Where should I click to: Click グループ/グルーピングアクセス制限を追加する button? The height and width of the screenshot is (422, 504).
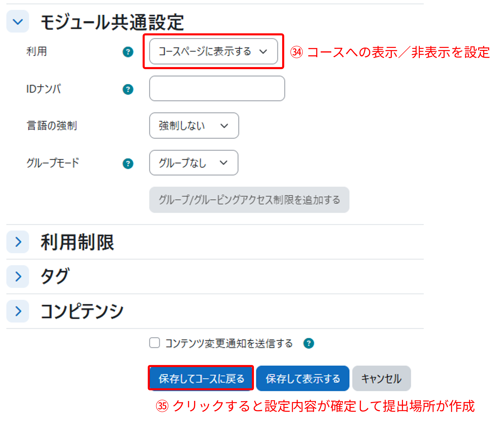[x=249, y=200]
